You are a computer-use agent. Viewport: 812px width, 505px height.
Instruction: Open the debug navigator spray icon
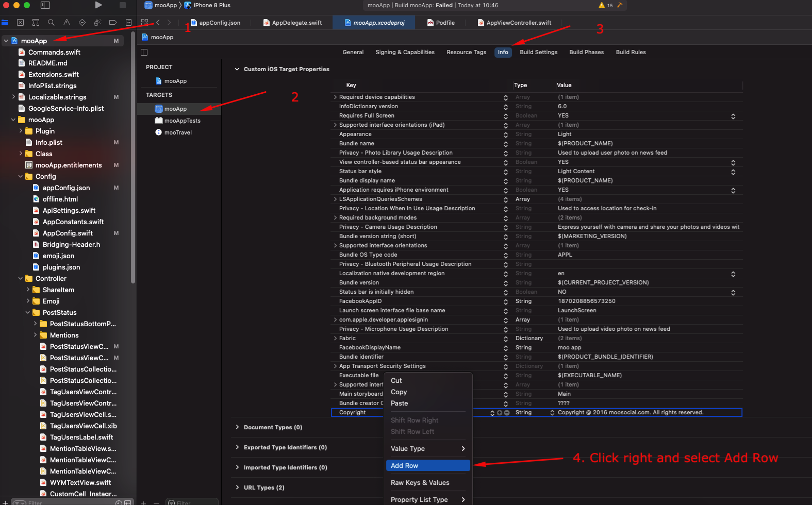97,23
